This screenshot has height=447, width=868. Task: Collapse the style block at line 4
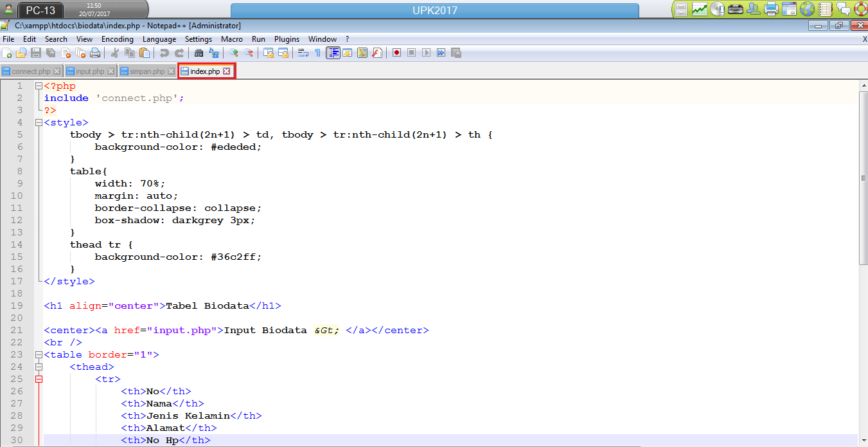click(39, 122)
